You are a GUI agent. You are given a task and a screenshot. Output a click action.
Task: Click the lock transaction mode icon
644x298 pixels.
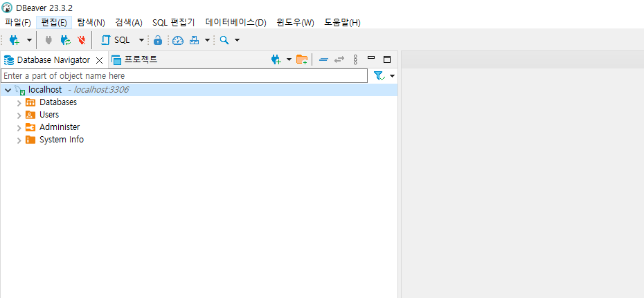158,40
